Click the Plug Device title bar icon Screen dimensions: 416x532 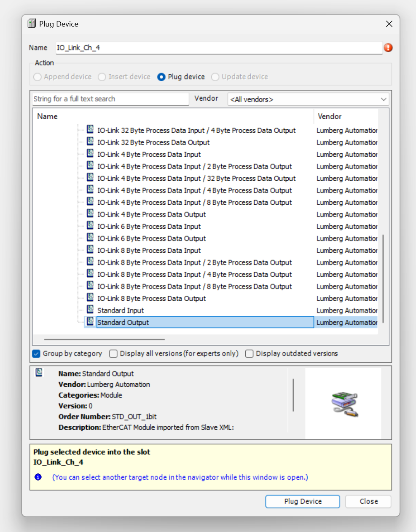[x=32, y=24]
